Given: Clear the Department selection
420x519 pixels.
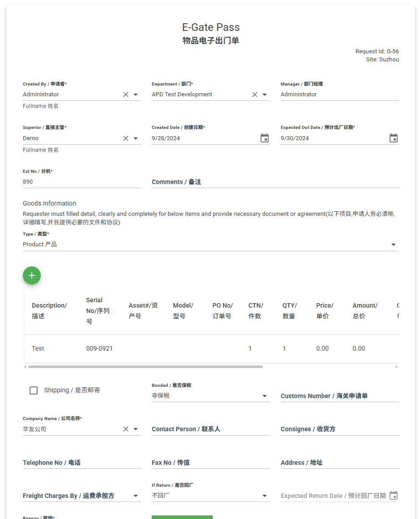Looking at the screenshot, I should tap(255, 94).
